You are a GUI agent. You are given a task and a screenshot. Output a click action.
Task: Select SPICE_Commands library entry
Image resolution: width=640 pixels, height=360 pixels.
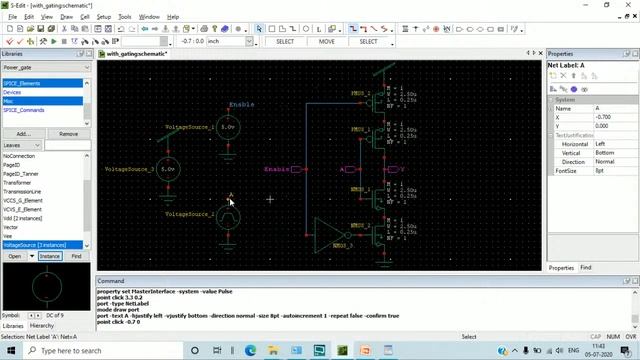coord(42,110)
